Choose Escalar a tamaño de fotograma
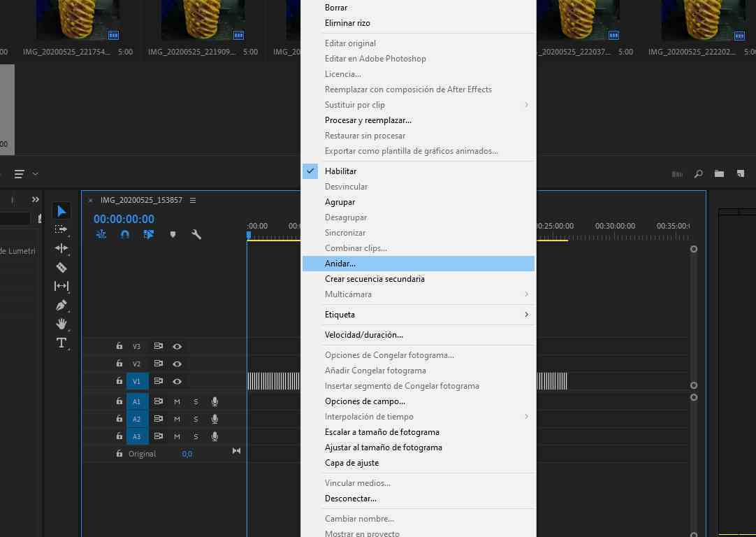This screenshot has width=756, height=537. (x=419, y=432)
